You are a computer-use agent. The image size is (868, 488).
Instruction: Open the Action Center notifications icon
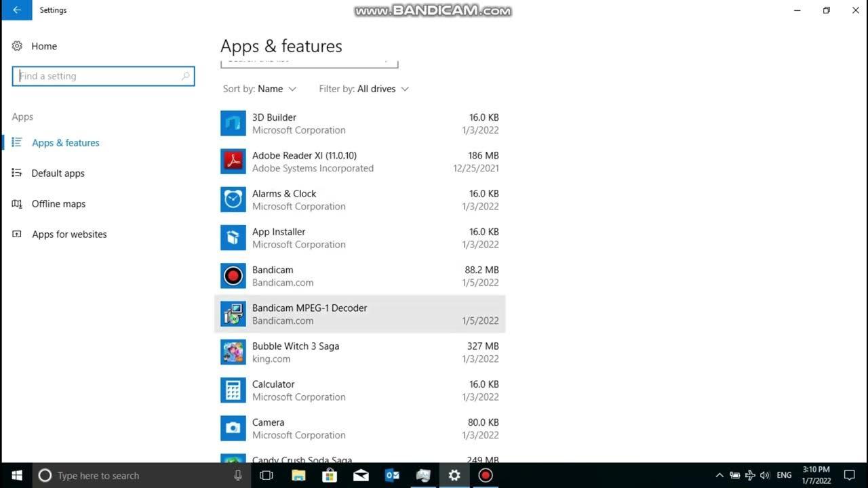click(849, 475)
